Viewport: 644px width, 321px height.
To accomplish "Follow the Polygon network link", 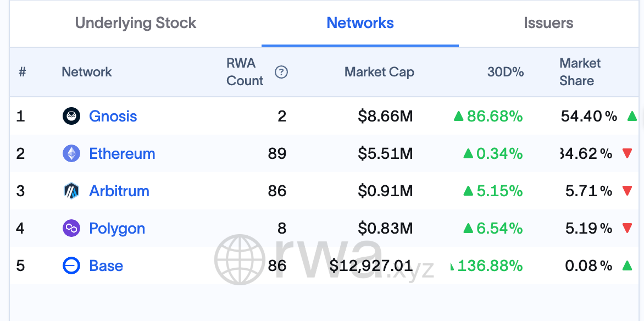I will (116, 228).
